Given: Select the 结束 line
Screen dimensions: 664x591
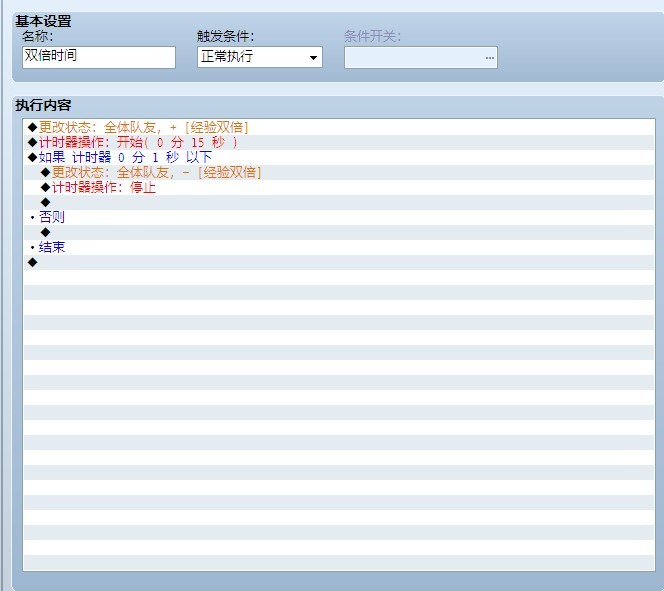Looking at the screenshot, I should 339,247.
